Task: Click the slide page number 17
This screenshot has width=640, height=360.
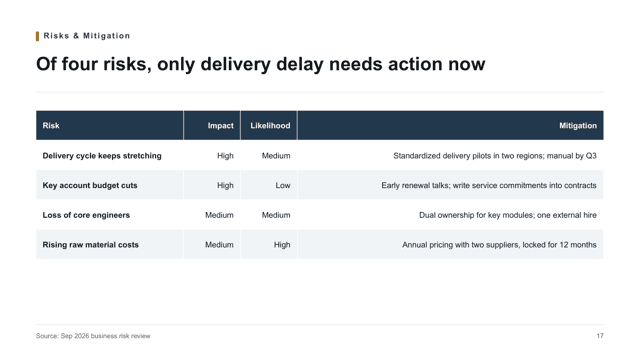Action: 600,336
